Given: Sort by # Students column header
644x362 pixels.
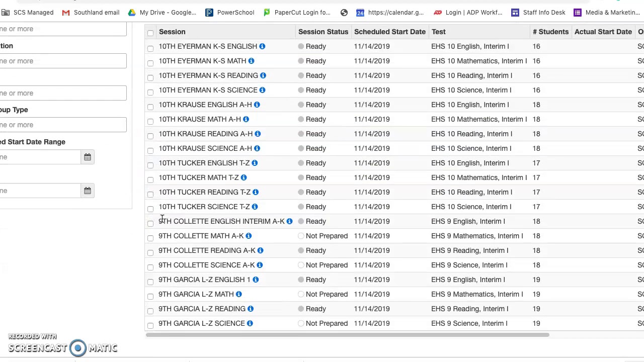Looking at the screenshot, I should [x=550, y=32].
